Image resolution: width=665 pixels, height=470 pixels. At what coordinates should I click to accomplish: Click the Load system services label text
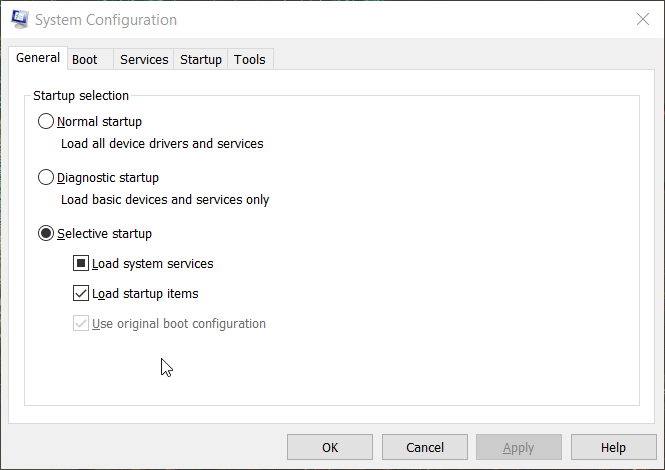pos(152,264)
